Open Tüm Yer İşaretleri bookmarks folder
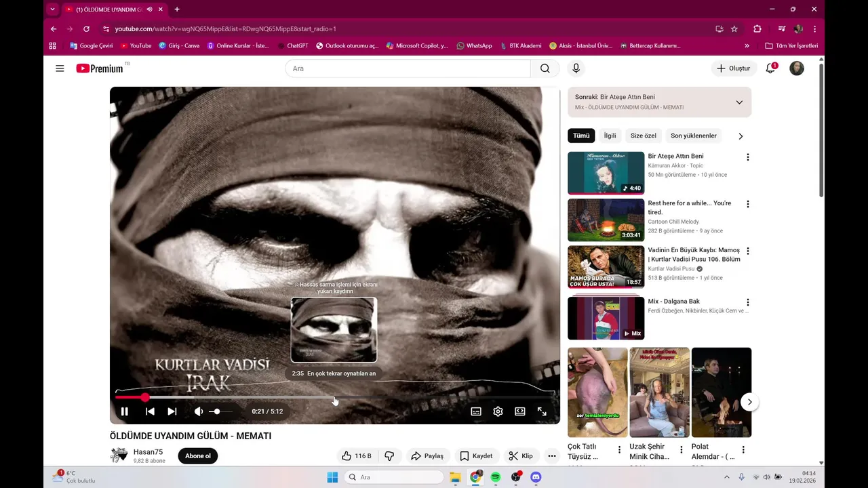The width and height of the screenshot is (868, 488). (x=791, y=45)
